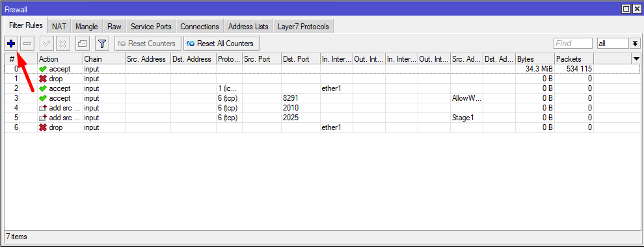Click the remove rule minus icon
Screen dimensions: 644x247
pos(27,43)
